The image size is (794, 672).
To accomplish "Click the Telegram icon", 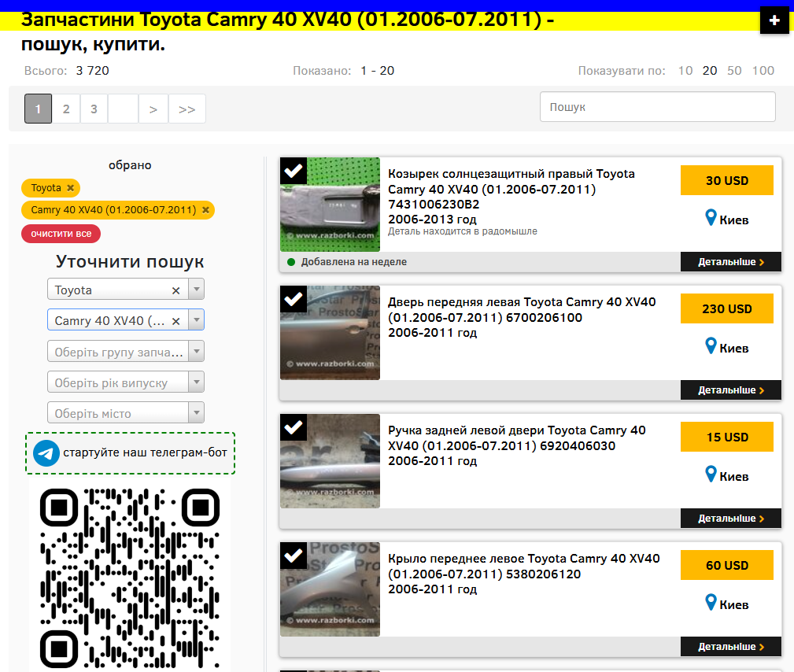I will coord(46,453).
